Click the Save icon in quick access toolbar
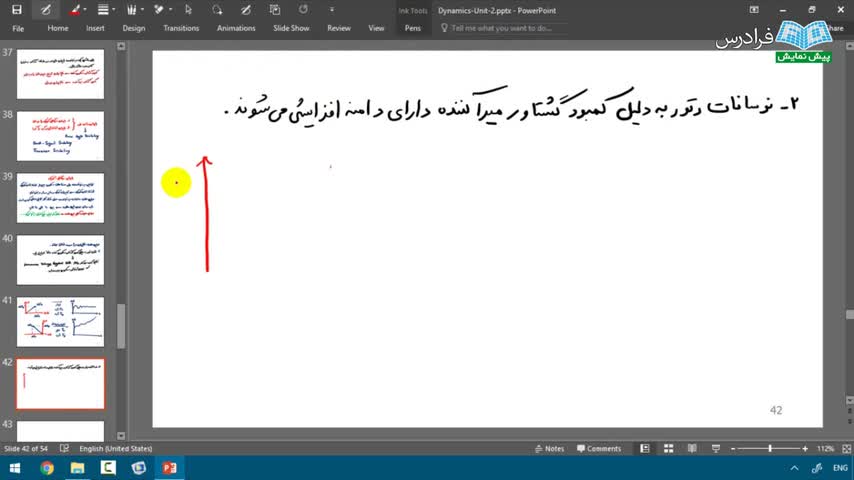854x480 pixels. (17, 10)
